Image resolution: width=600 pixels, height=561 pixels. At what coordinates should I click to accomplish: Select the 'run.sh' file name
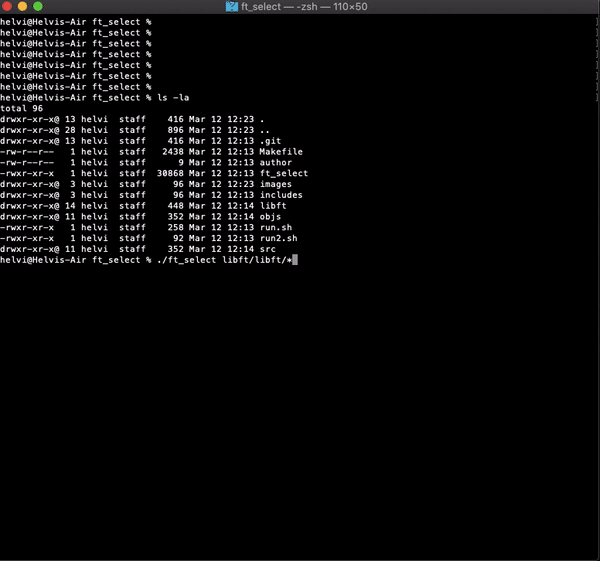pyautogui.click(x=276, y=227)
